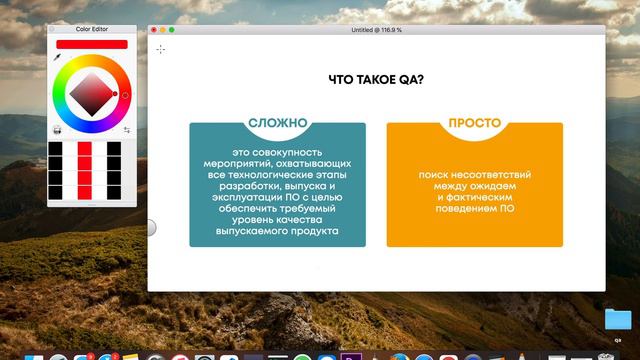The image size is (640, 360).
Task: Open the color sliders icon in Color Editor
Action: 127,130
